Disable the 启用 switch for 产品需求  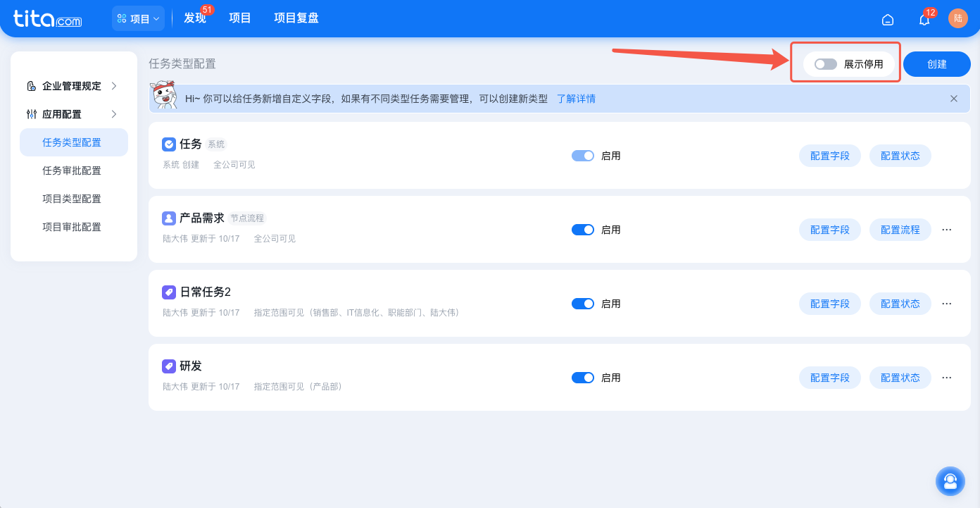[583, 230]
